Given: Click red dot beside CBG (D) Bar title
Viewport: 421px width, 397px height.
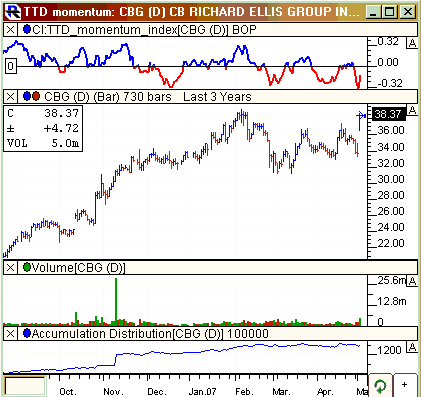Looking at the screenshot, I should coord(36,96).
